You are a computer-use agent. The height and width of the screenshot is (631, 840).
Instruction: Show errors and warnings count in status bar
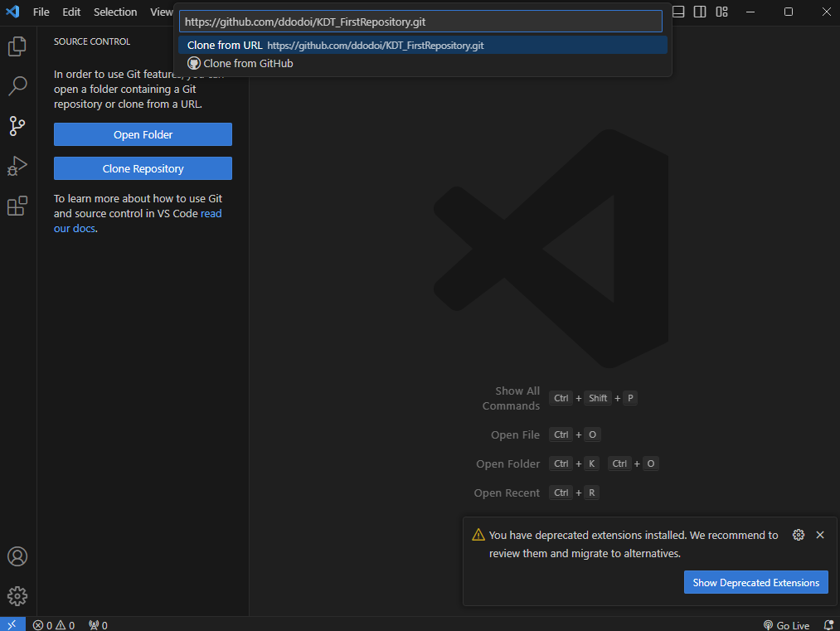click(54, 625)
